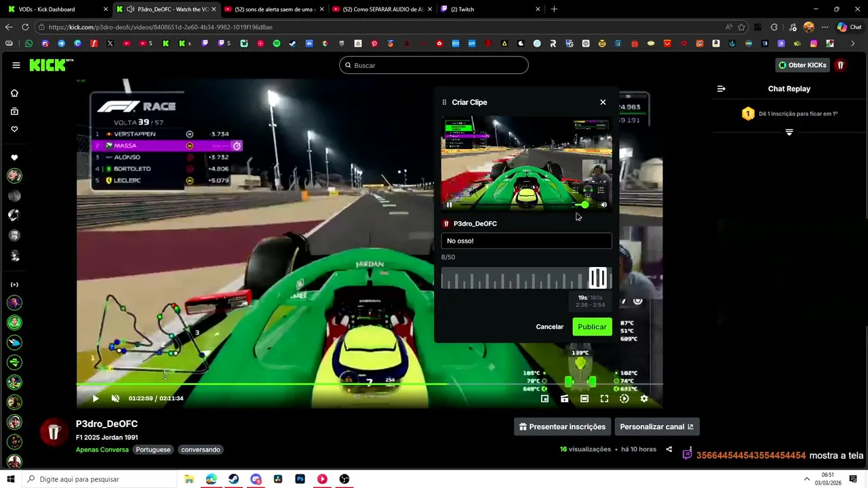Unmute the main video player
Image resolution: width=868 pixels, height=488 pixels.
tap(115, 399)
